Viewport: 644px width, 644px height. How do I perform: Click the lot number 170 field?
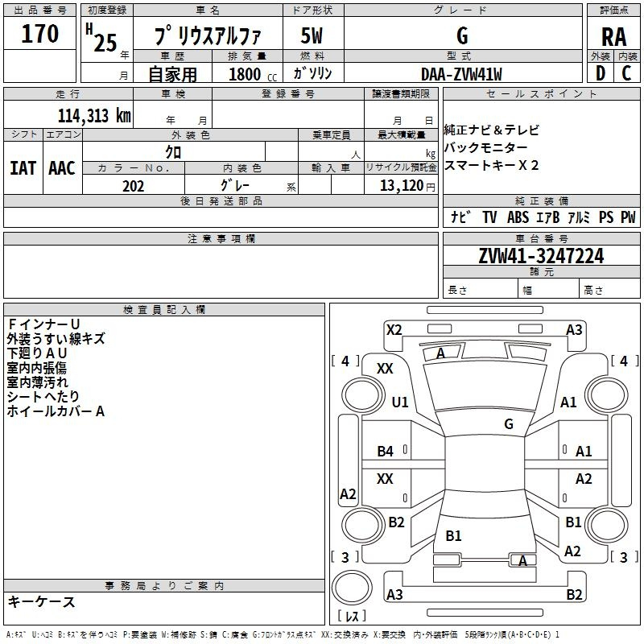point(40,35)
